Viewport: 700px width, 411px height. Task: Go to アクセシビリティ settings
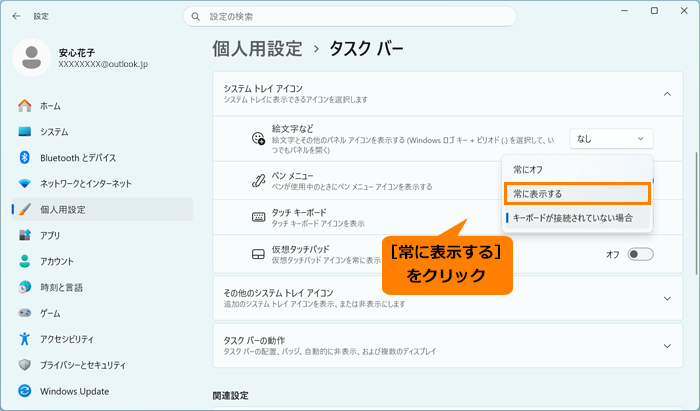102,339
